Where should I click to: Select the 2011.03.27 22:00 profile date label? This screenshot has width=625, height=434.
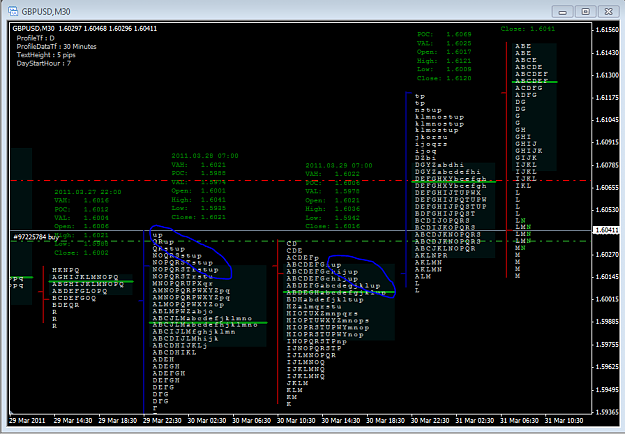tap(88, 192)
